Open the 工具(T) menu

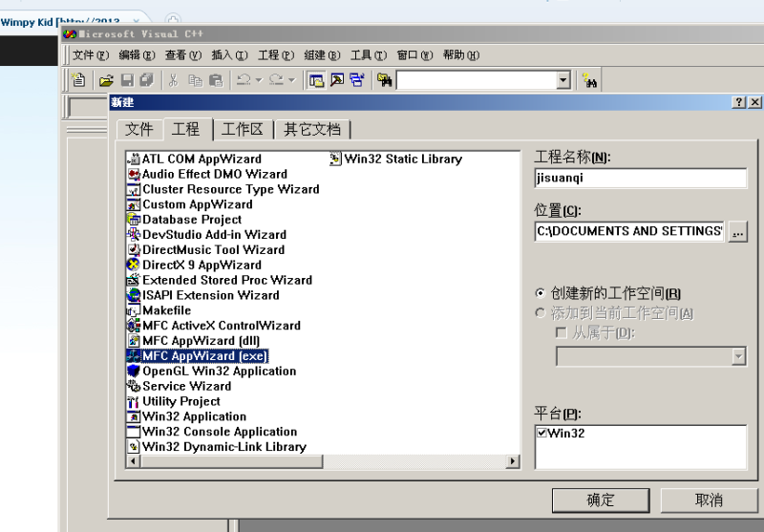[x=369, y=55]
